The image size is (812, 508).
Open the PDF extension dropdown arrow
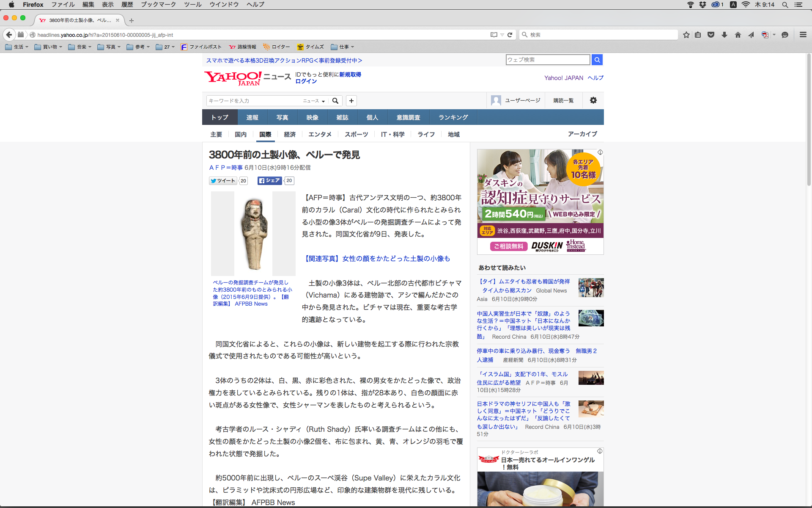pyautogui.click(x=774, y=35)
